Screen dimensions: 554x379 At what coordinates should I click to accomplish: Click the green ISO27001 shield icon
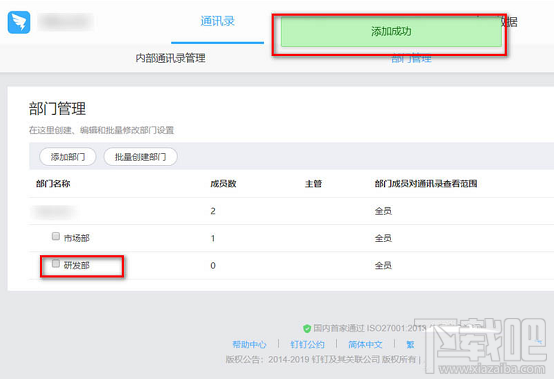point(307,329)
